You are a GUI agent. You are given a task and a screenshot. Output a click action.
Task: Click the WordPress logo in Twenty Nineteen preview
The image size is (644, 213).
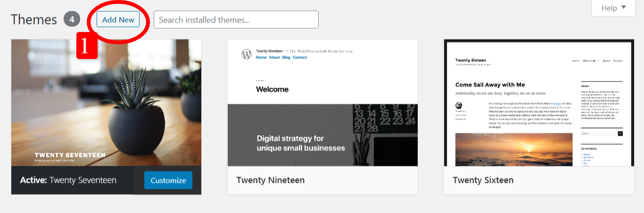pyautogui.click(x=247, y=54)
